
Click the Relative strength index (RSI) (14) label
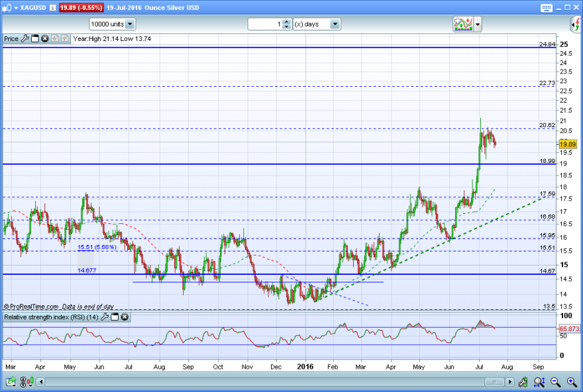[51, 317]
